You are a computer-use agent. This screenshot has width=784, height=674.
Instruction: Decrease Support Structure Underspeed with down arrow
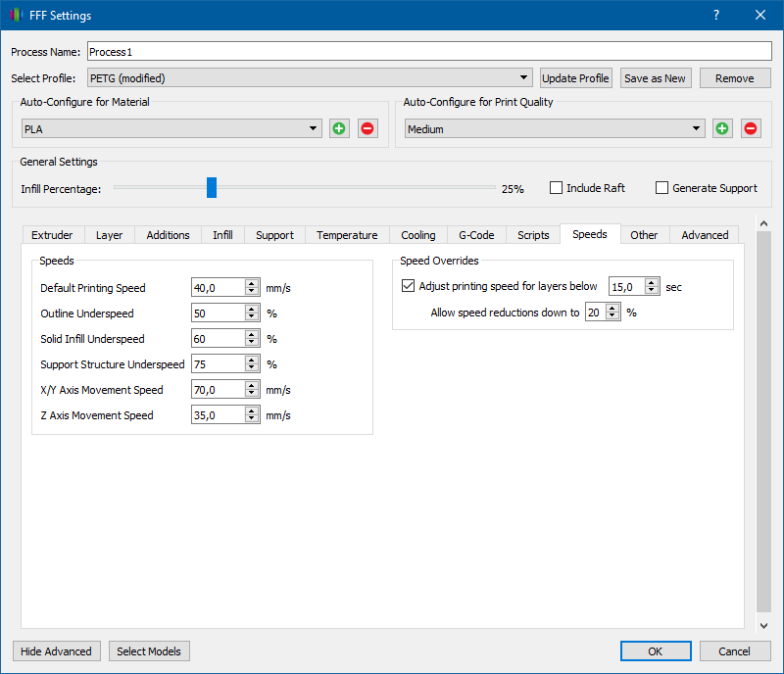[x=252, y=368]
